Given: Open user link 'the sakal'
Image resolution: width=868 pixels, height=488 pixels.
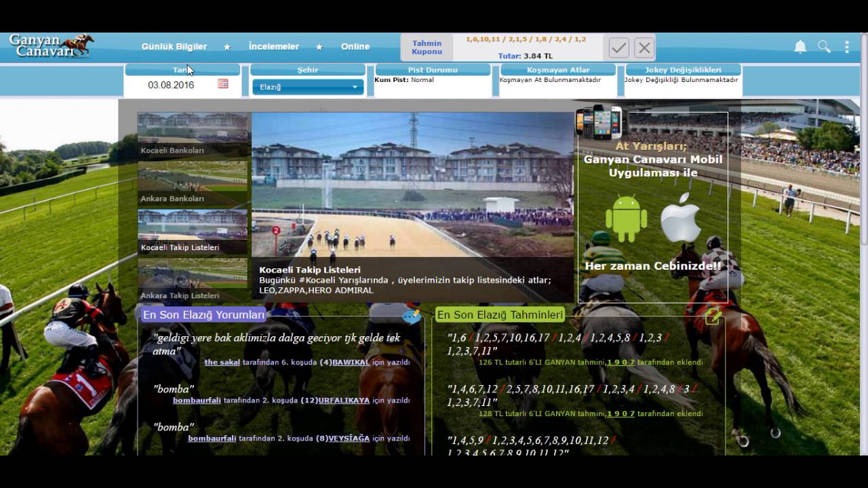Looking at the screenshot, I should pos(222,363).
